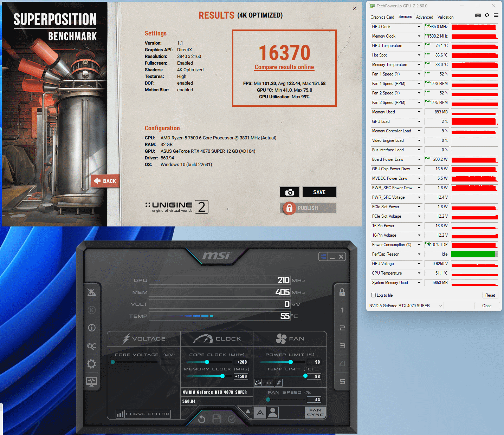Click the temp limit priority lightning icon
The width and height of the screenshot is (504, 435).
[279, 383]
